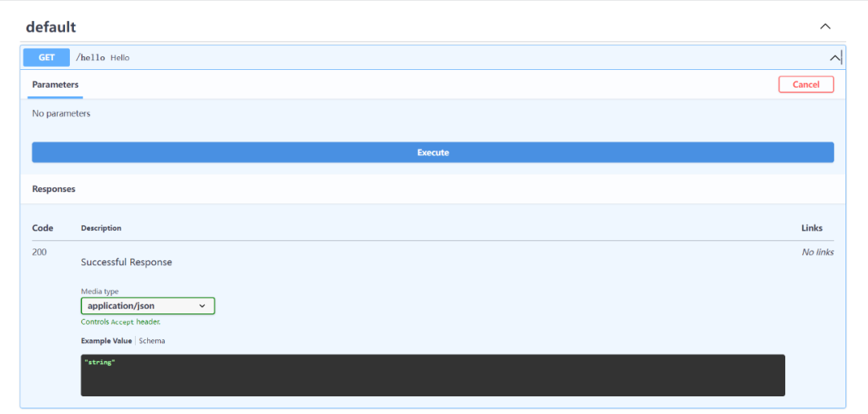This screenshot has width=868, height=414.
Task: Click the Successful Response description
Action: (126, 262)
